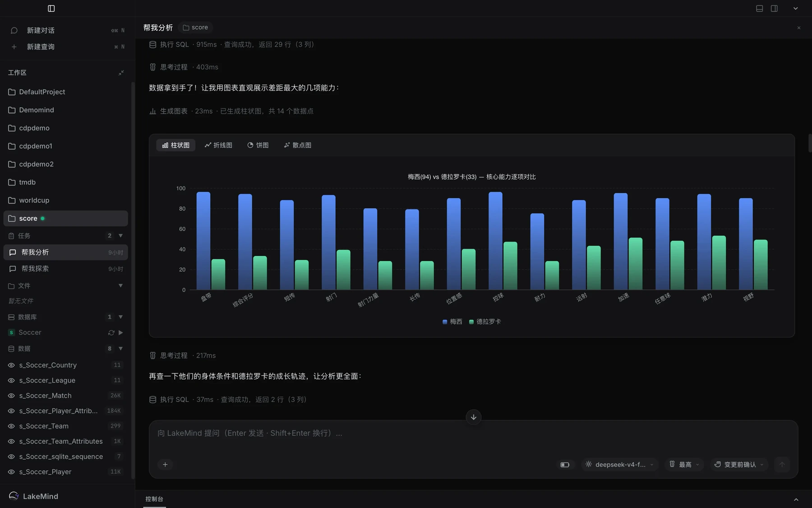The height and width of the screenshot is (508, 812).
Task: Switch to the 折线图 chart tab
Action: coord(218,145)
